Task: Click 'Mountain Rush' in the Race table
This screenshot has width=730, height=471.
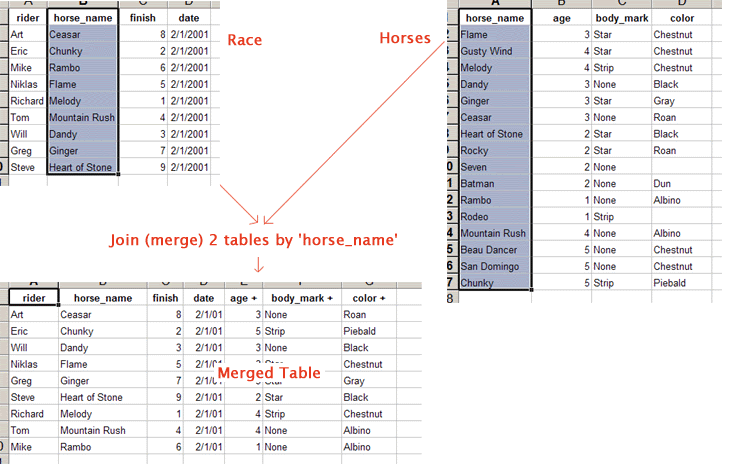Action: pyautogui.click(x=82, y=118)
